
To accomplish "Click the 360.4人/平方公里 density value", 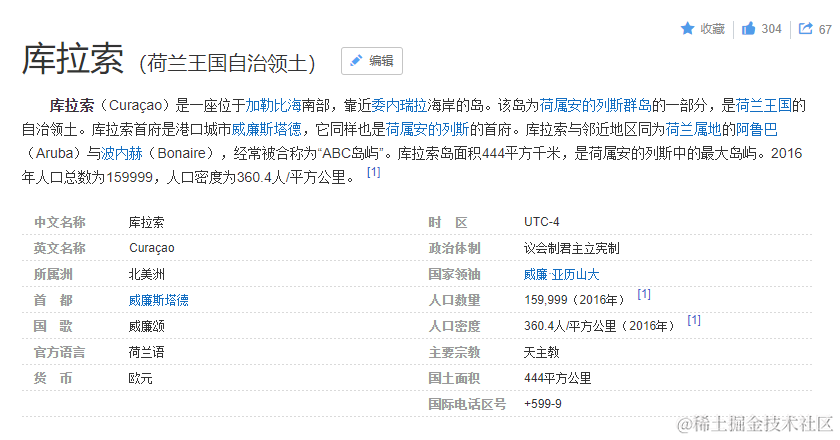I will point(599,326).
